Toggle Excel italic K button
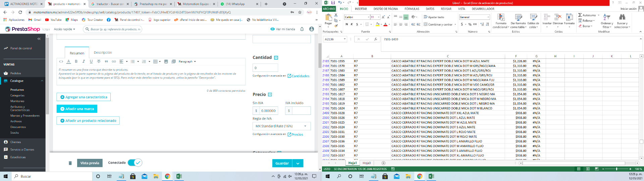This screenshot has width=644, height=181. coord(352,25)
